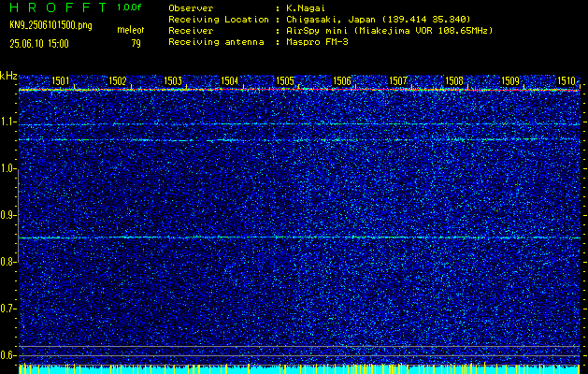The width and height of the screenshot is (588, 374).
Task: Select the 1508 time marker
Action: click(454, 81)
